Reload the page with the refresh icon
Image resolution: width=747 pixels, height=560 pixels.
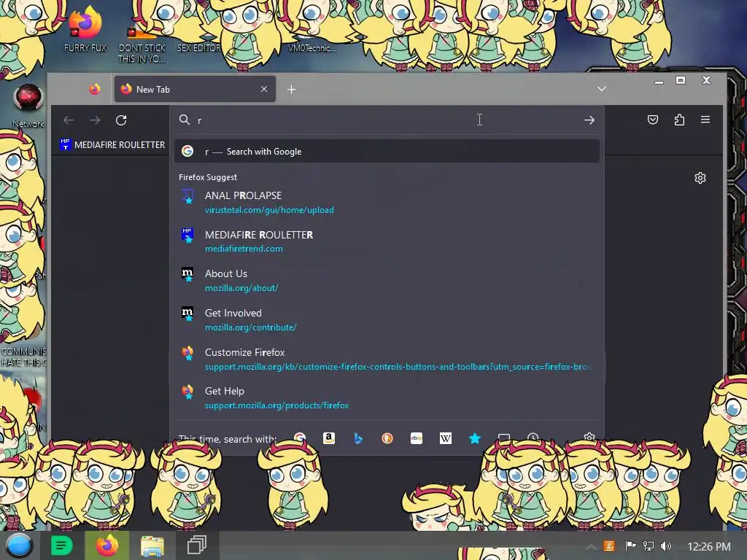(x=121, y=120)
